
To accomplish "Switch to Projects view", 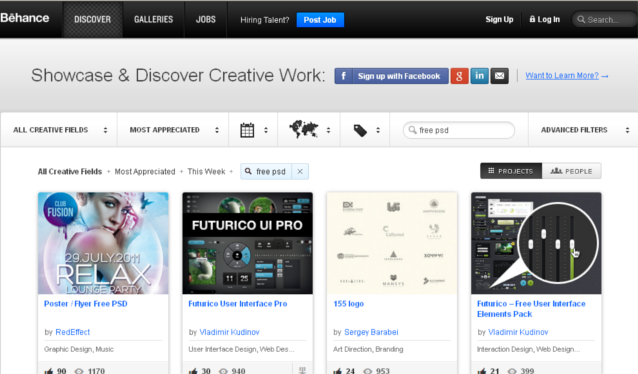I will pos(511,171).
